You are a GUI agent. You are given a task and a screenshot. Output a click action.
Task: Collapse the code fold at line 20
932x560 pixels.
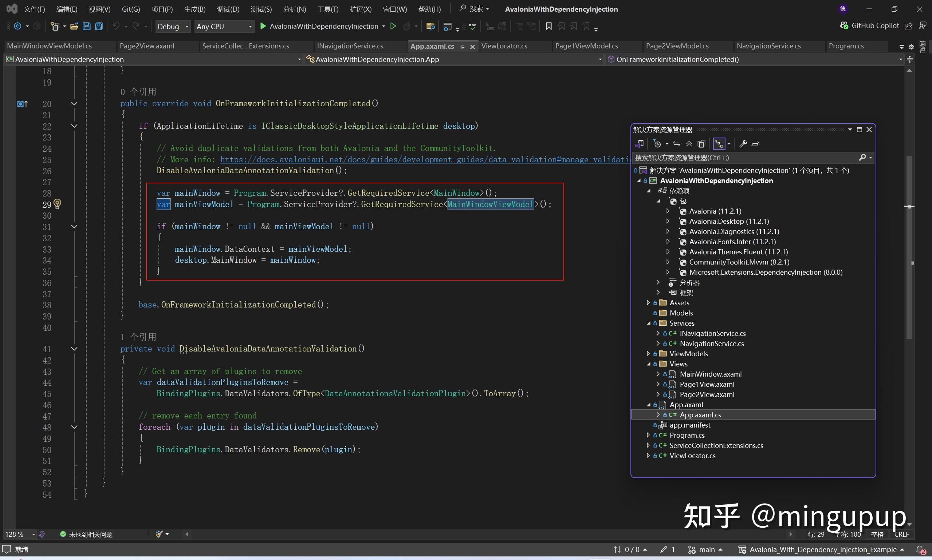(74, 103)
